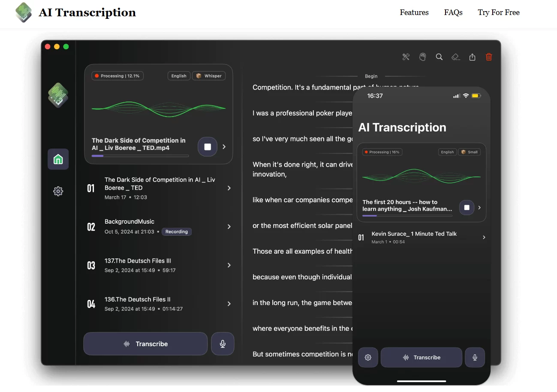Click the share export icon
This screenshot has height=392, width=557.
tap(472, 57)
